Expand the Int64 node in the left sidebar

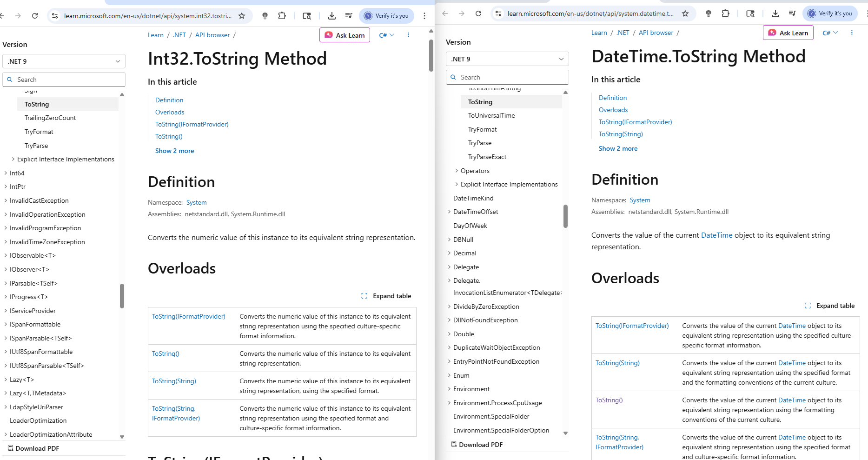pyautogui.click(x=6, y=173)
